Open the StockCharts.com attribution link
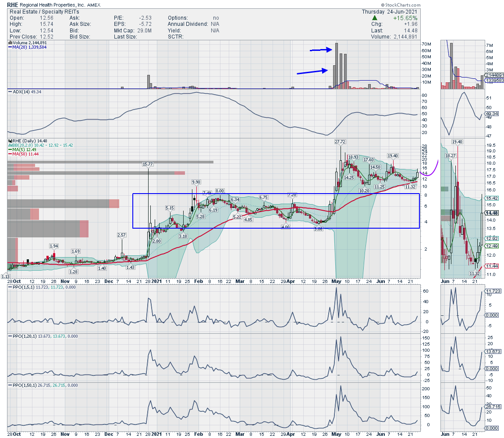 (x=401, y=5)
